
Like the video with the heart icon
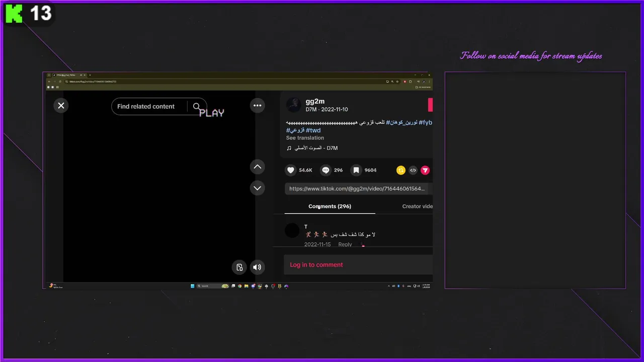[290, 170]
